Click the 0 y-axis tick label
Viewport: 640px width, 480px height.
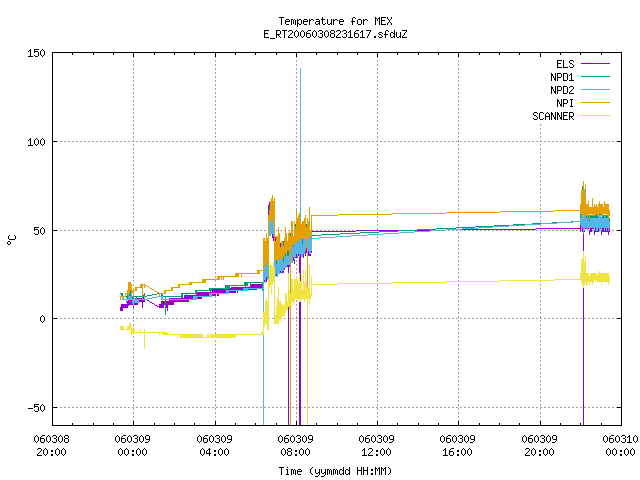point(42,319)
